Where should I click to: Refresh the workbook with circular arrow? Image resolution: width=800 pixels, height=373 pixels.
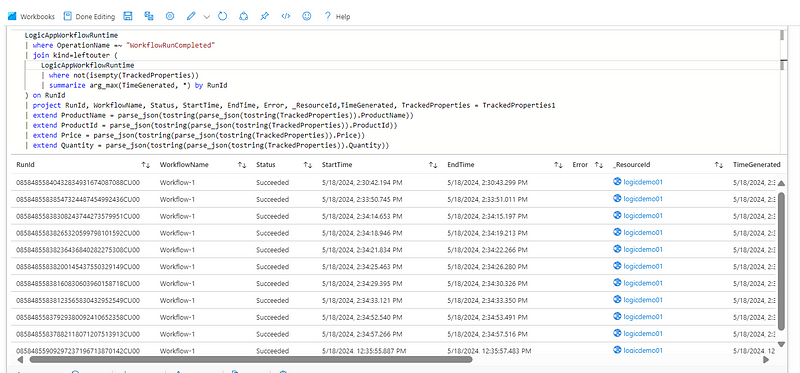point(222,16)
